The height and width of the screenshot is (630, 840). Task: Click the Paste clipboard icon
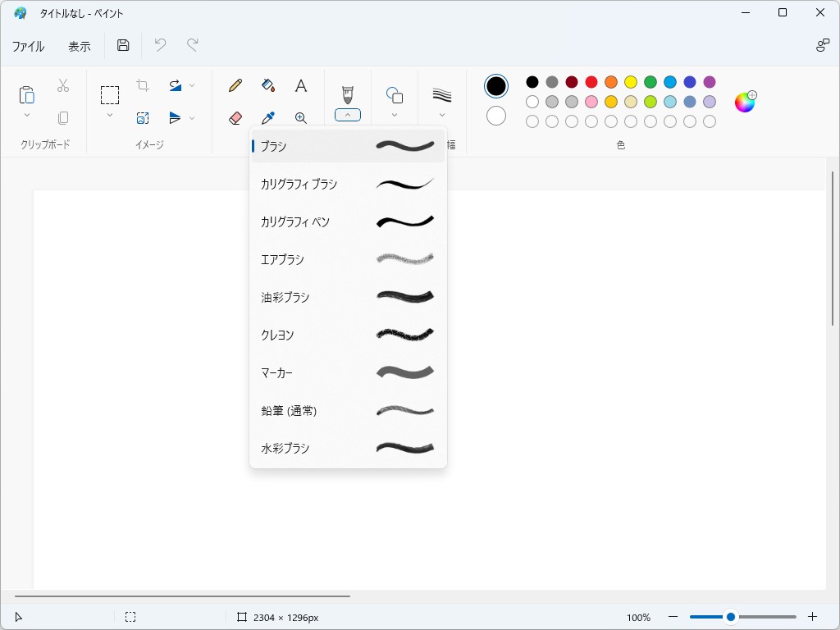tap(27, 94)
